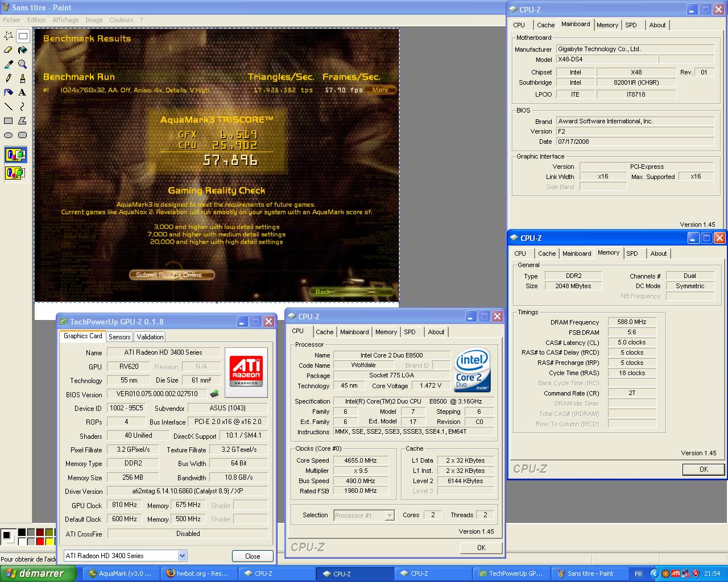
Task: Select the Text tool in Paint
Action: pos(23,92)
